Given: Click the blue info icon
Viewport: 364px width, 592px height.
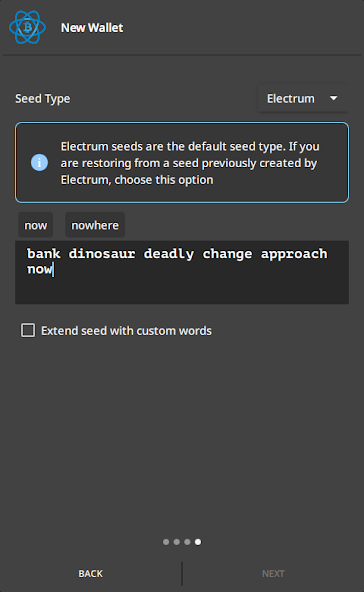Looking at the screenshot, I should tap(39, 163).
